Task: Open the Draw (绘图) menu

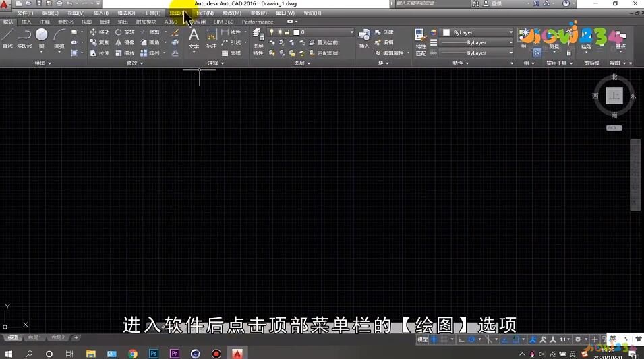Action: point(177,13)
